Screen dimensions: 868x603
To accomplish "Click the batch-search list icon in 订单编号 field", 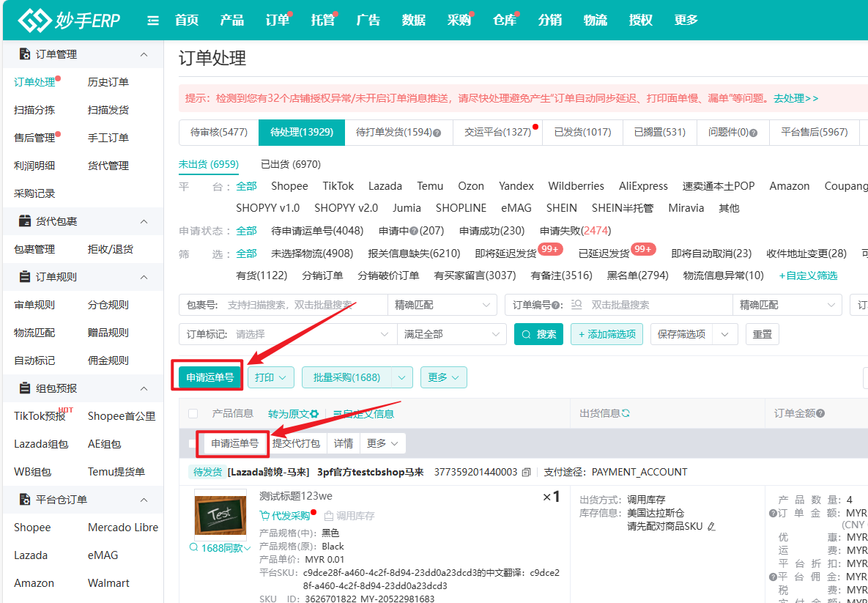I will [576, 305].
